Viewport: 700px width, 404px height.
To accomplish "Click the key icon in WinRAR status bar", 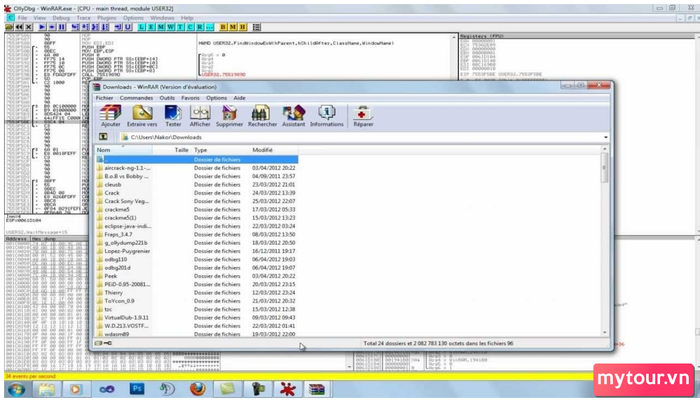I will click(108, 343).
